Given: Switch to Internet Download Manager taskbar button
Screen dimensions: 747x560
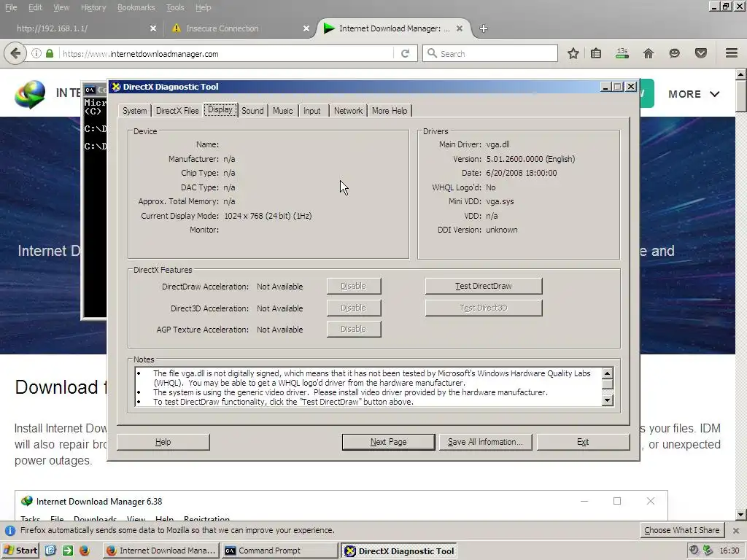Looking at the screenshot, I should coord(161,551).
